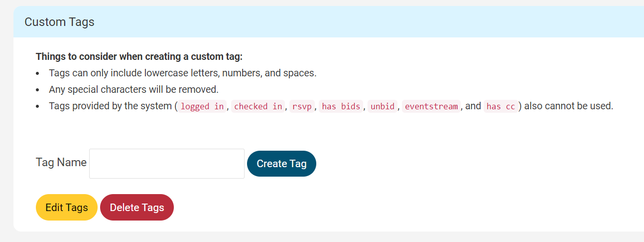Click the 'has cc' code tag
This screenshot has height=242, width=644.
tap(501, 106)
